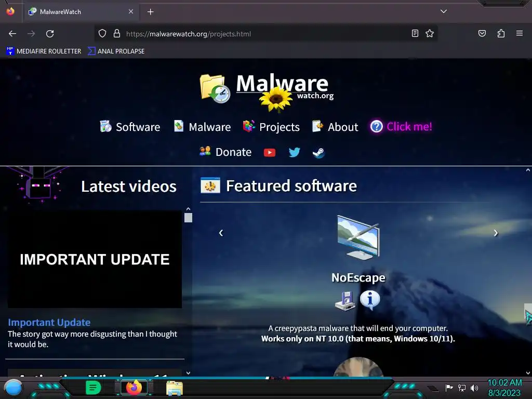
Task: Reload the current page
Action: click(x=50, y=34)
